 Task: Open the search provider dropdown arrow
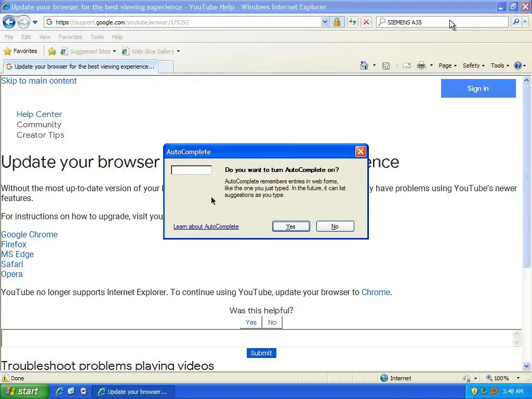click(x=525, y=22)
